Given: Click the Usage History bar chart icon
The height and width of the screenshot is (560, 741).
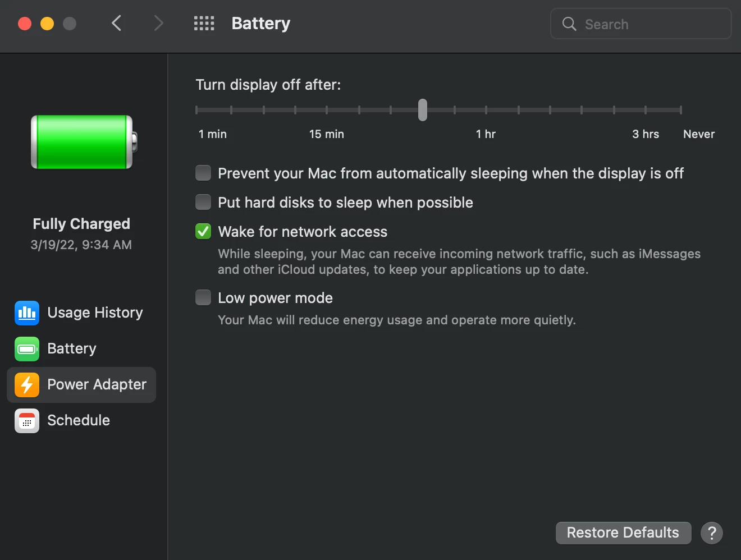Looking at the screenshot, I should tap(27, 313).
